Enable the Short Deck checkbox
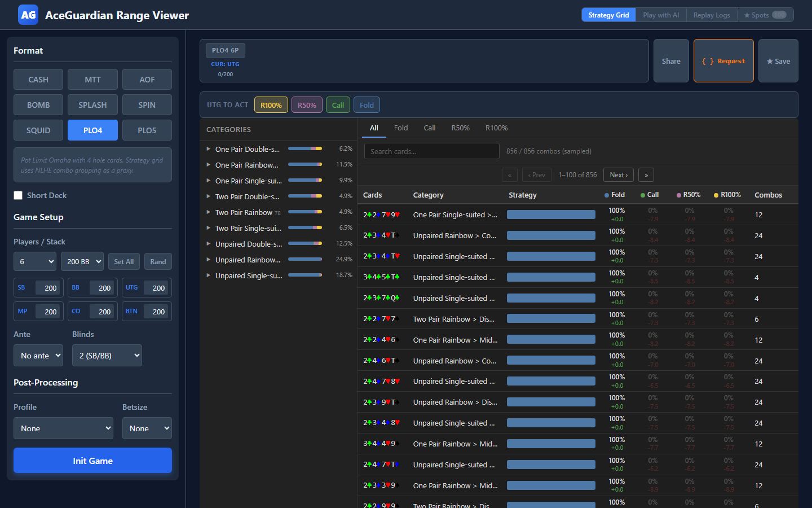Viewport: 812px width, 508px height. (18, 195)
